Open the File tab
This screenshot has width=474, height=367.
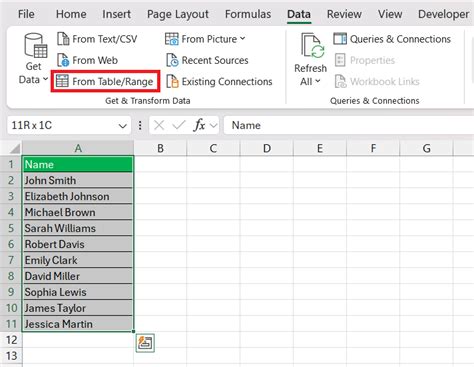pos(26,14)
